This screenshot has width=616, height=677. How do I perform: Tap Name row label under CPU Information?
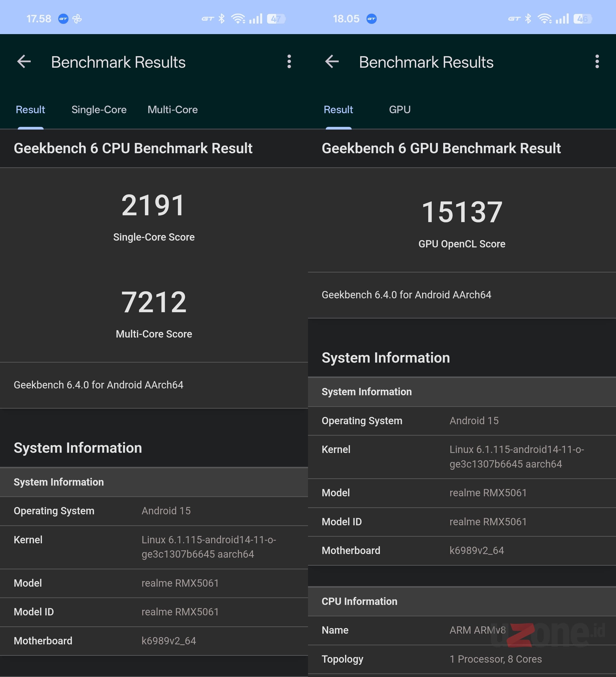point(335,630)
